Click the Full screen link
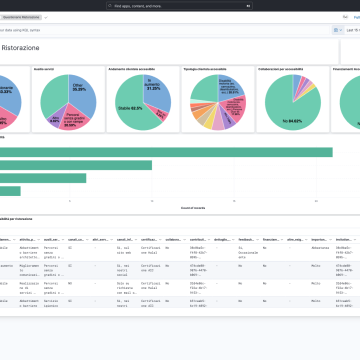Image resolution: width=360 pixels, height=360 pixels. click(357, 17)
